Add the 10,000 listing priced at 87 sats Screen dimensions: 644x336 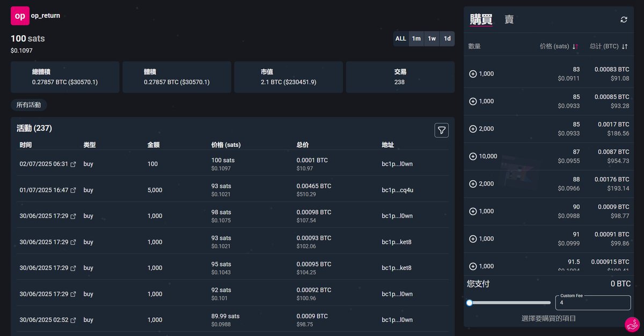[473, 156]
